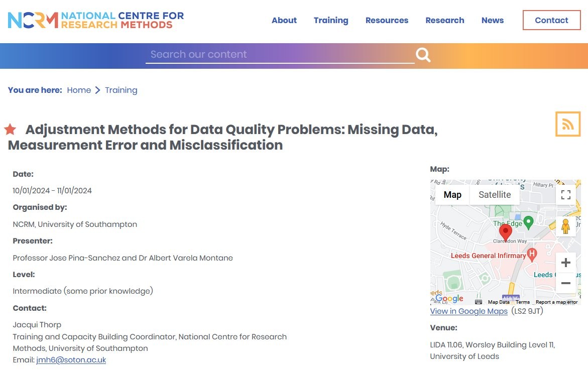The height and width of the screenshot is (373, 588).
Task: Open the Resources menu
Action: click(387, 20)
